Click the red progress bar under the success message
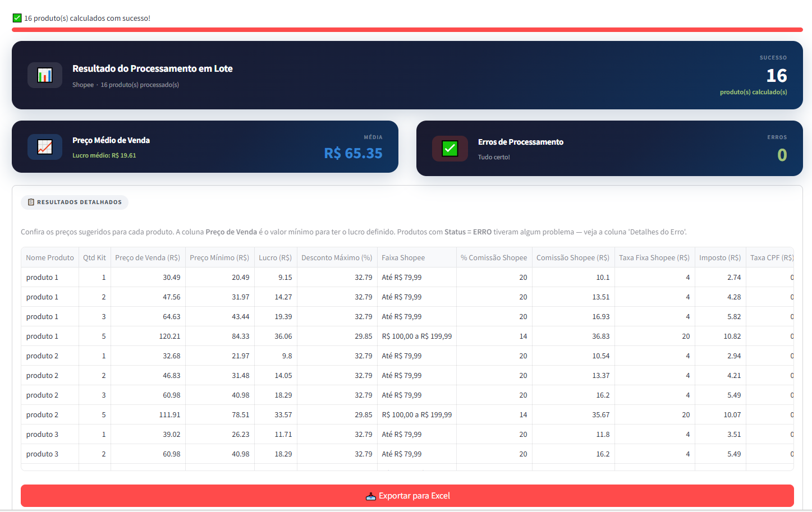This screenshot has width=812, height=512. point(407,30)
